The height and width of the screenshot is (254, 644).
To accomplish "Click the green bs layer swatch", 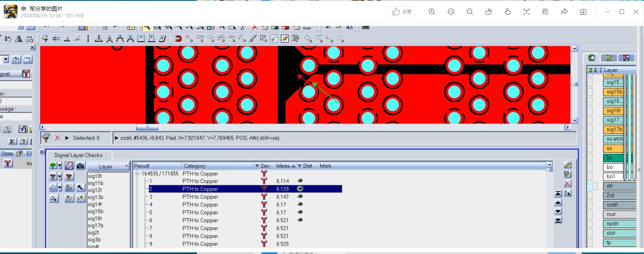I will coord(613,158).
